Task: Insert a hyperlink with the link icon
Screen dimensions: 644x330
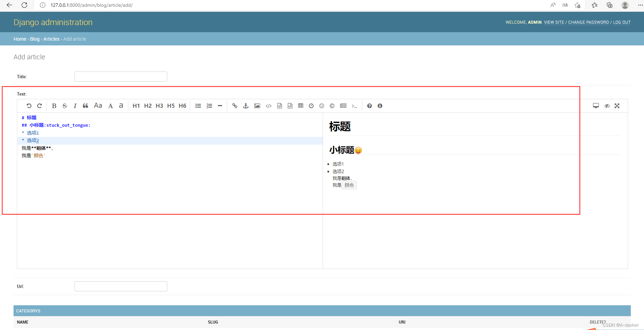Action: (235, 106)
